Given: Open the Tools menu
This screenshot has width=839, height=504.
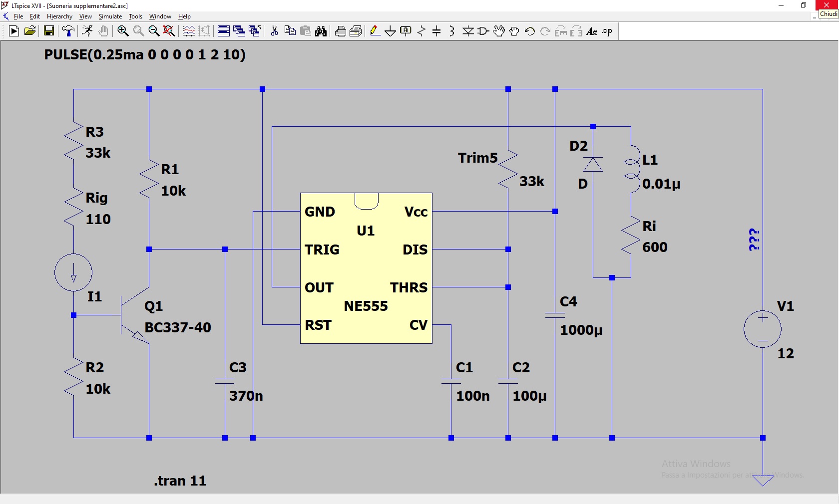Looking at the screenshot, I should click(x=135, y=16).
